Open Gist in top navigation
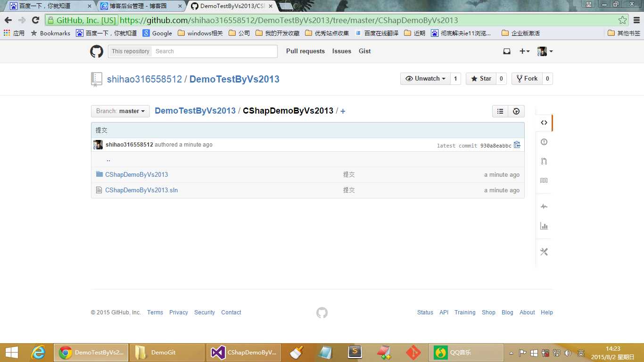This screenshot has height=362, width=644. (365, 51)
